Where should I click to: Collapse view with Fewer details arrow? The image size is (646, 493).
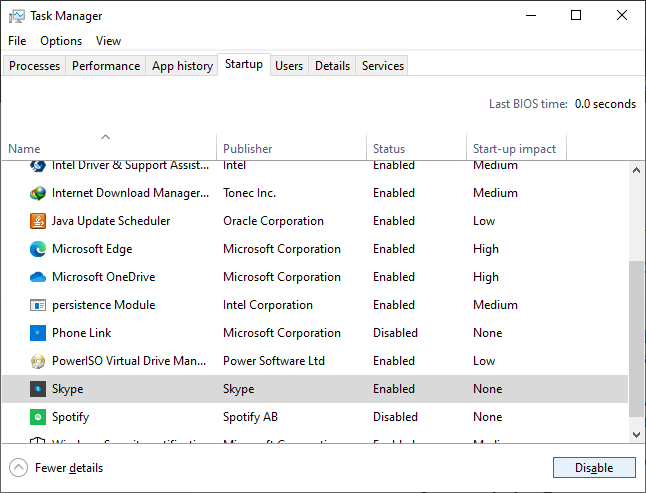[19, 468]
